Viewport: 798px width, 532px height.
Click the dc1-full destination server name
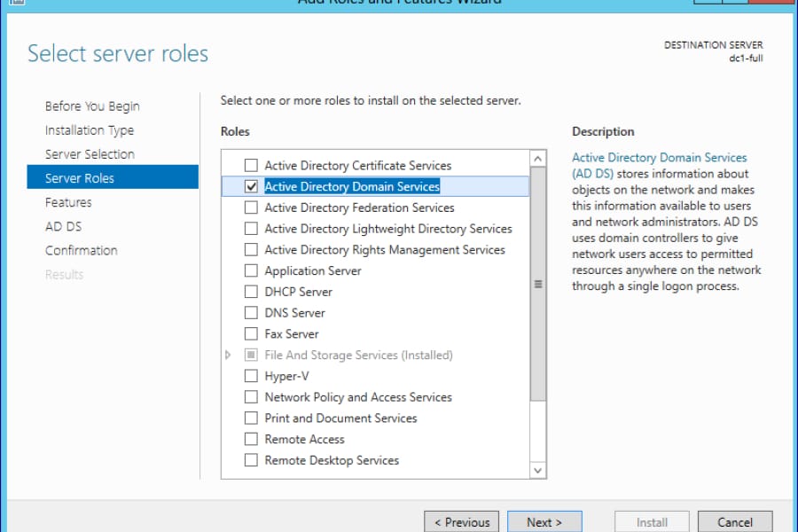(746, 58)
